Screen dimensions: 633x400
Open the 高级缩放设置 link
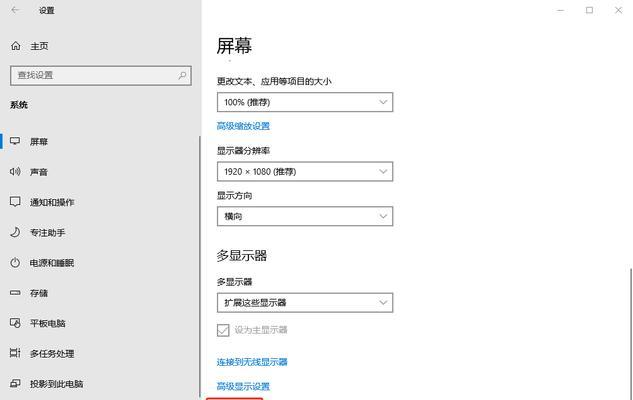coord(243,126)
